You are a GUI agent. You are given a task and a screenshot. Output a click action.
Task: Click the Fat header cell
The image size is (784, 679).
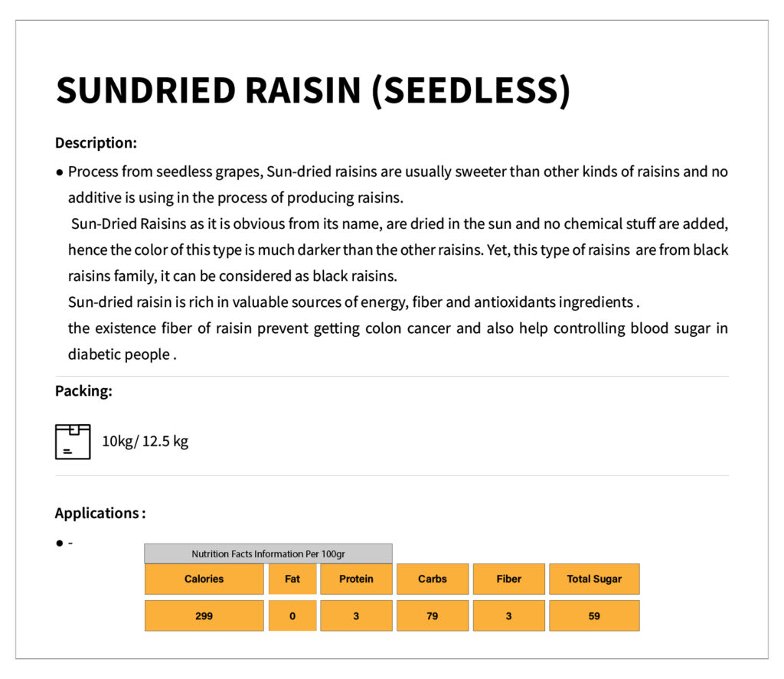tap(292, 579)
